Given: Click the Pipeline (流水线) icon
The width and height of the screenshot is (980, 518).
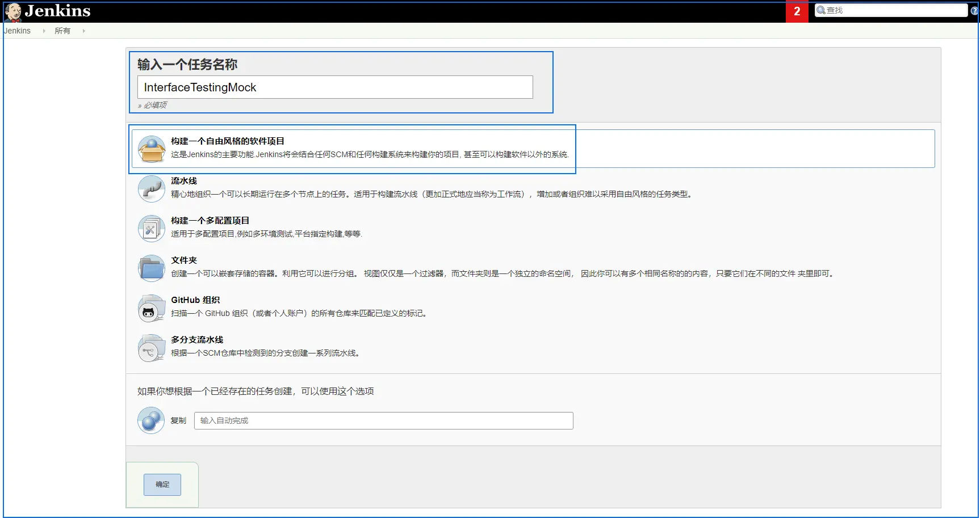Looking at the screenshot, I should pos(151,188).
